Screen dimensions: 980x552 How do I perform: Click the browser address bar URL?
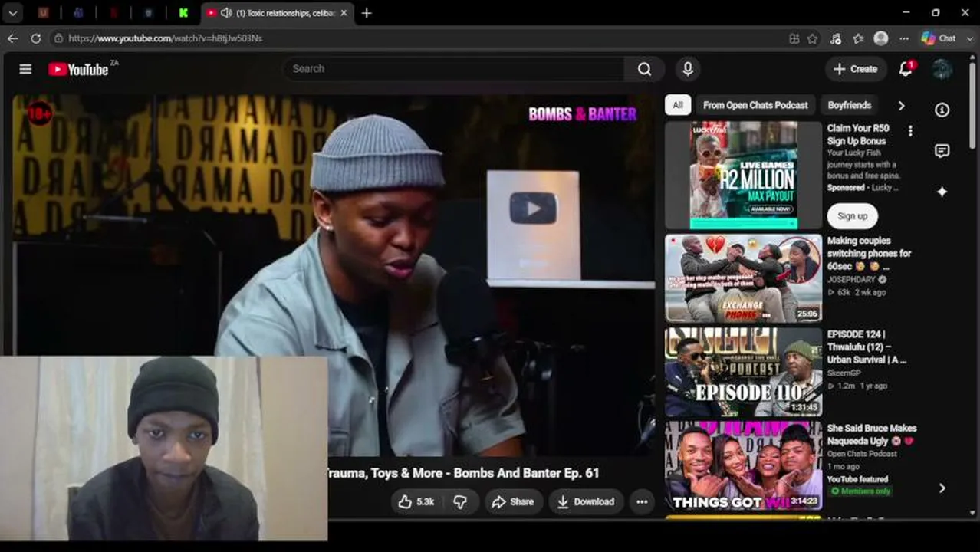(x=165, y=38)
